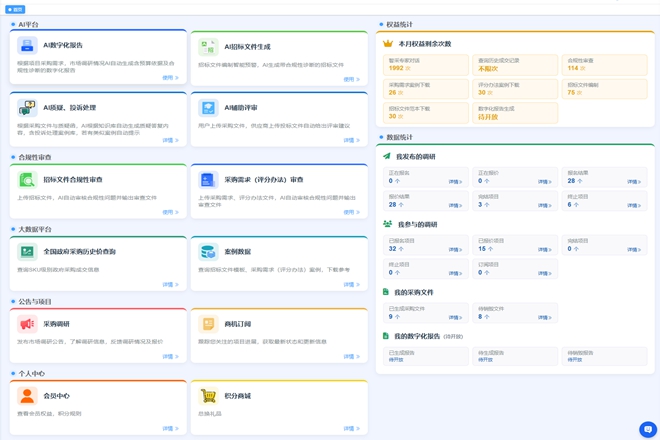Click the AI数字化报告 card icon
Image resolution: width=660 pixels, height=440 pixels.
coord(27,46)
